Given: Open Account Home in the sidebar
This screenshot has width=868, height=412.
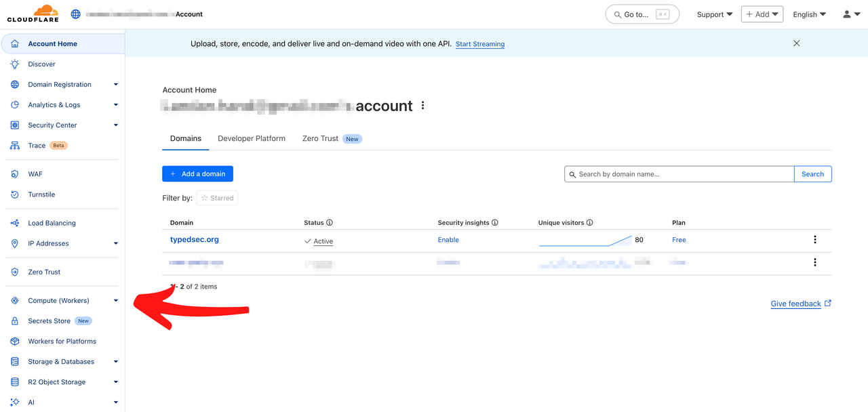Looking at the screenshot, I should (x=62, y=44).
